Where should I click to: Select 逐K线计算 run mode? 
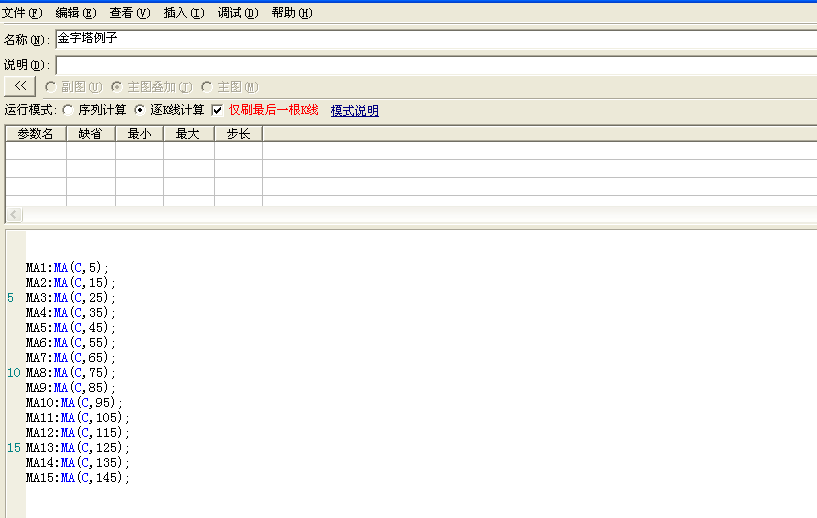tap(140, 110)
